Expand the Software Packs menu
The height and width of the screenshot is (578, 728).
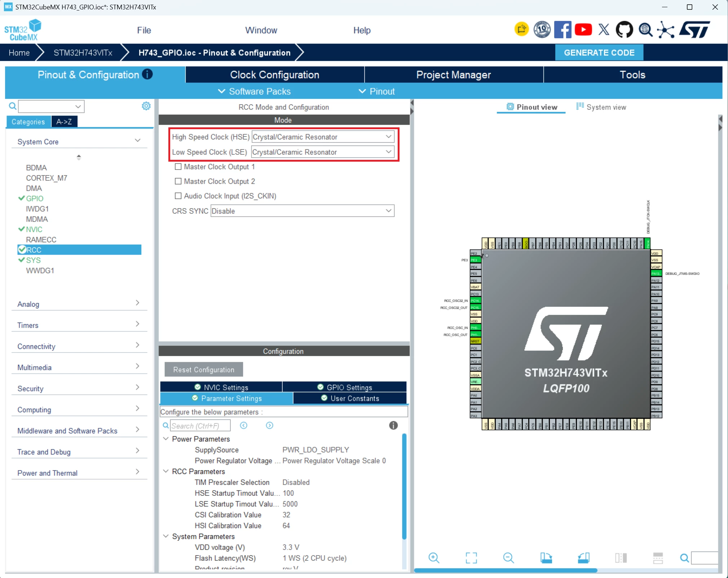click(254, 91)
